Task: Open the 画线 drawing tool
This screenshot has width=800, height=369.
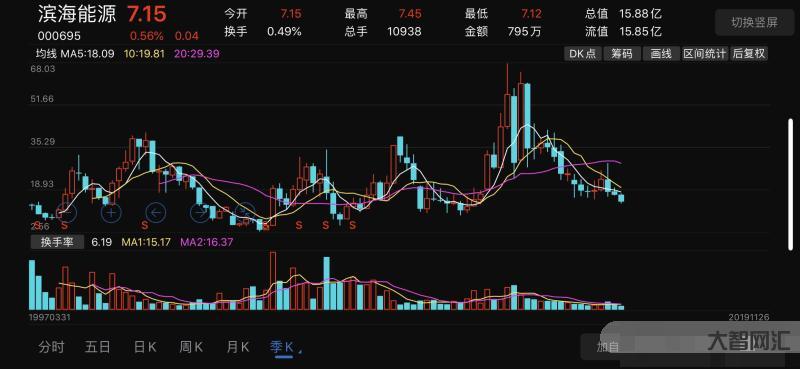Action: 661,54
